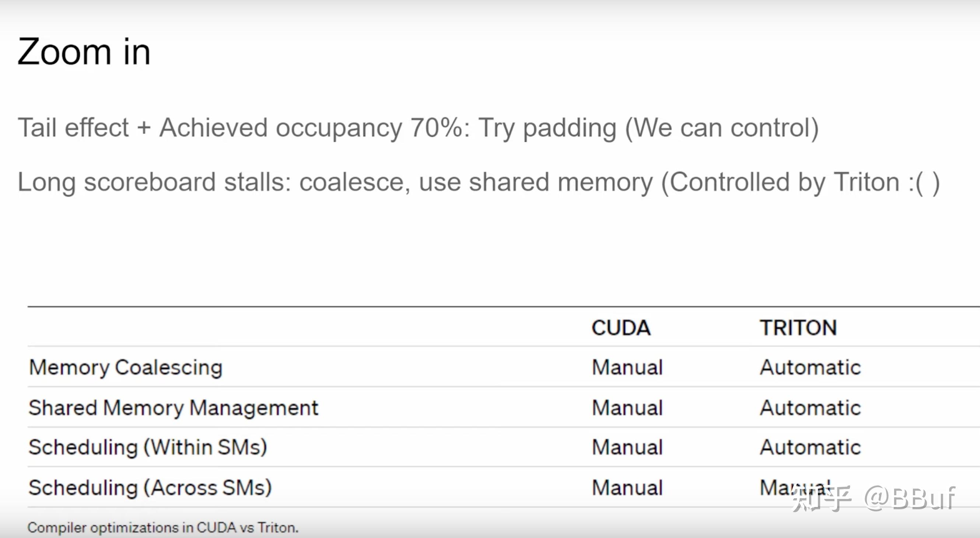Click Automatic in Scheduling (Within SMs) row
The image size is (980, 538).
click(x=810, y=447)
